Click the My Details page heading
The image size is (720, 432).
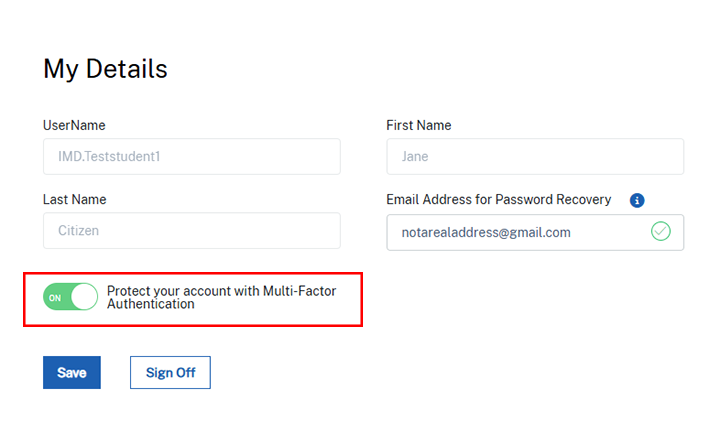click(105, 69)
